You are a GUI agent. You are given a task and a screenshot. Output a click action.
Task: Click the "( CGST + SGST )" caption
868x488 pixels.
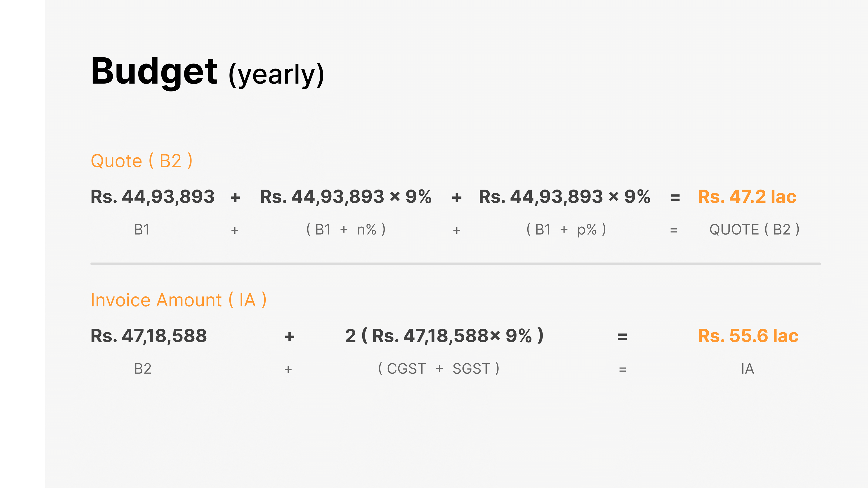pyautogui.click(x=439, y=369)
